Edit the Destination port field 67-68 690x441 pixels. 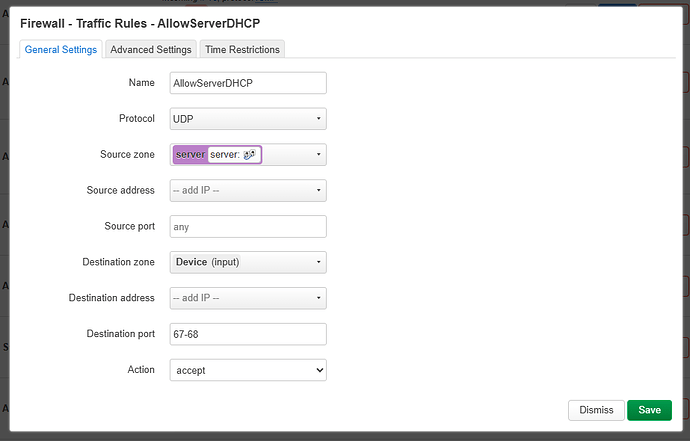click(248, 334)
